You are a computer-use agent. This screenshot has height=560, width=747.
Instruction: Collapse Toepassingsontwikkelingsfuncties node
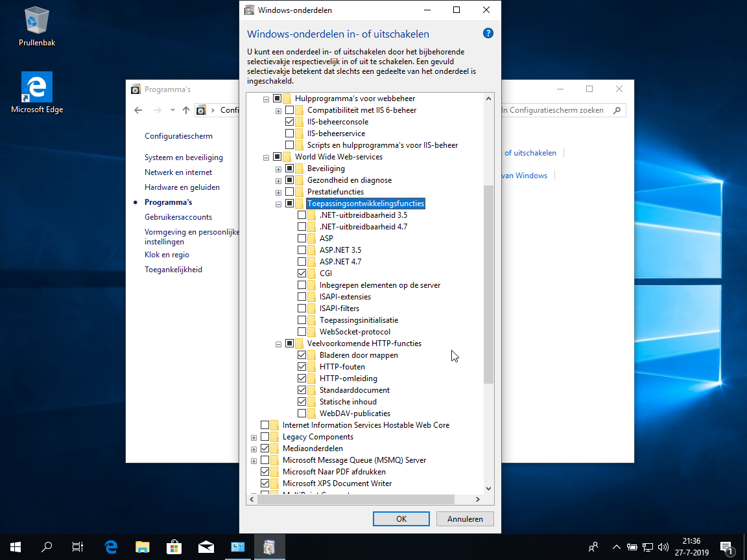pos(279,204)
